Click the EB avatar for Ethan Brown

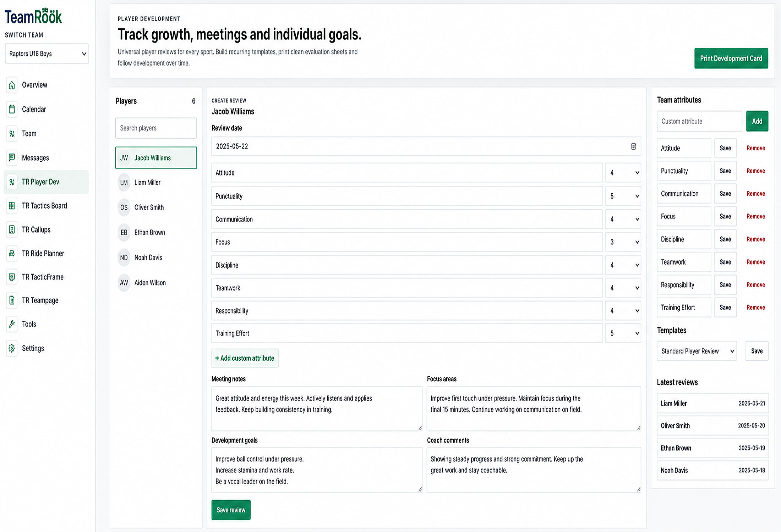(x=124, y=233)
